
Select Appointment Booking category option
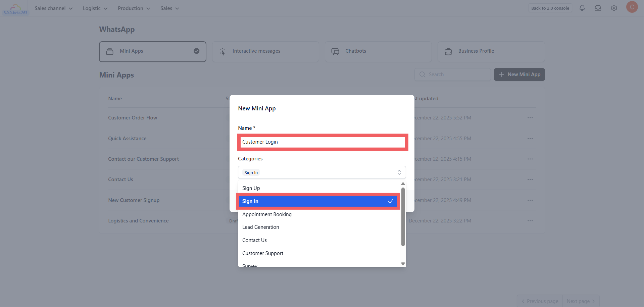coord(319,214)
